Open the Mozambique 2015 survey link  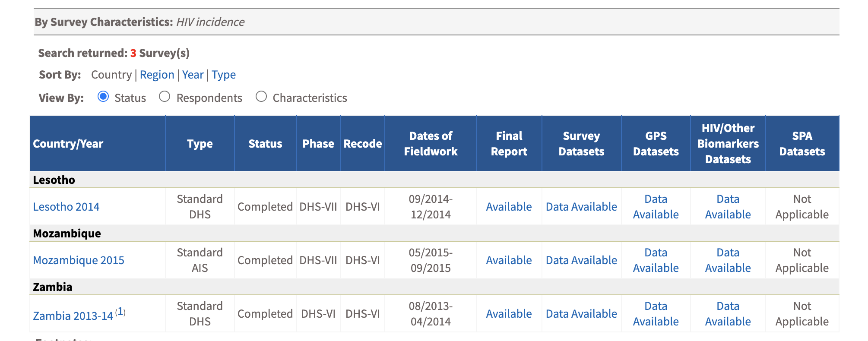pyautogui.click(x=79, y=260)
